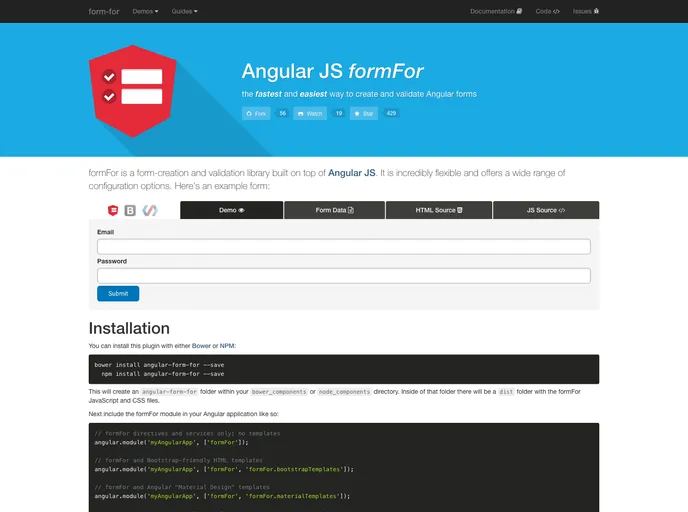Click the Angular JS formFor title
The image size is (688, 512).
tap(332, 71)
